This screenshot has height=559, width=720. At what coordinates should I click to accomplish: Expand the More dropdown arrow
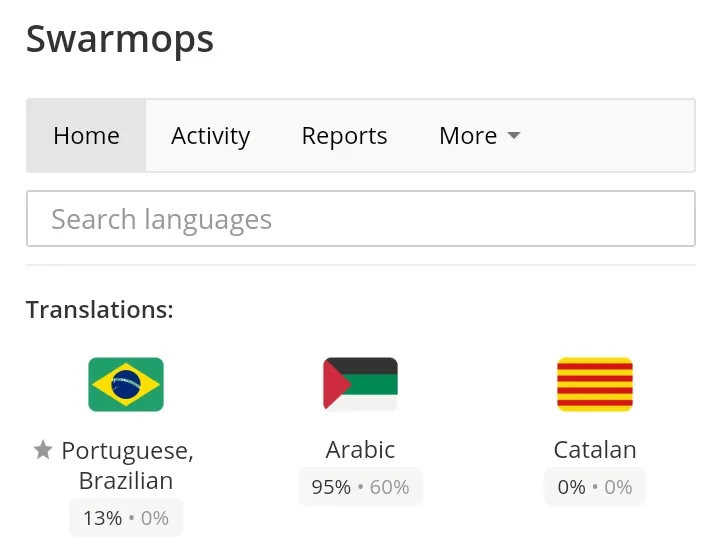pos(514,136)
